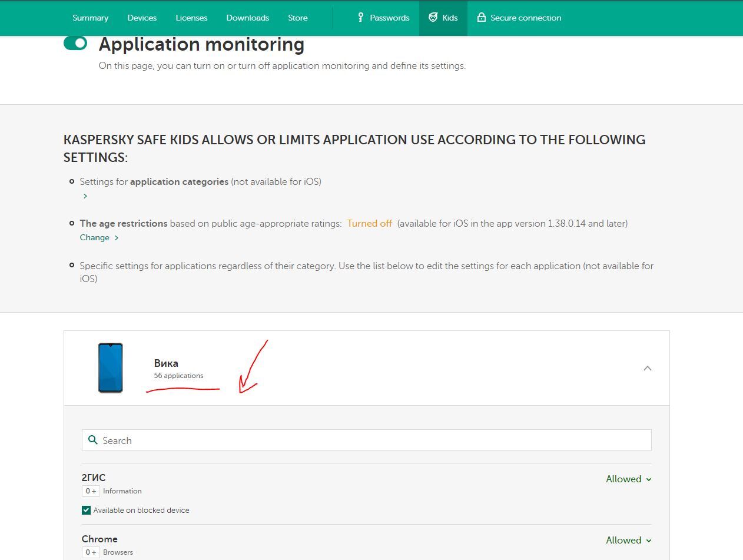The width and height of the screenshot is (743, 560).
Task: Switch to the Licenses tab
Action: (x=191, y=18)
